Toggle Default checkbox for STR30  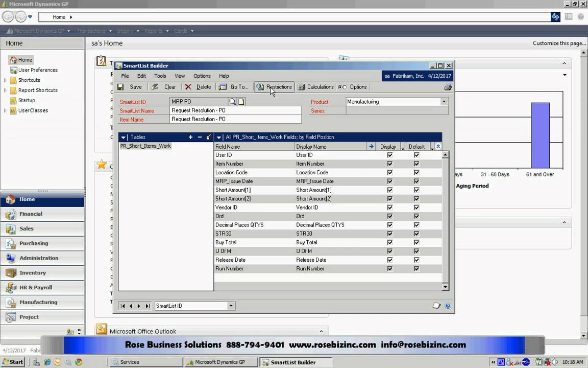(x=416, y=234)
